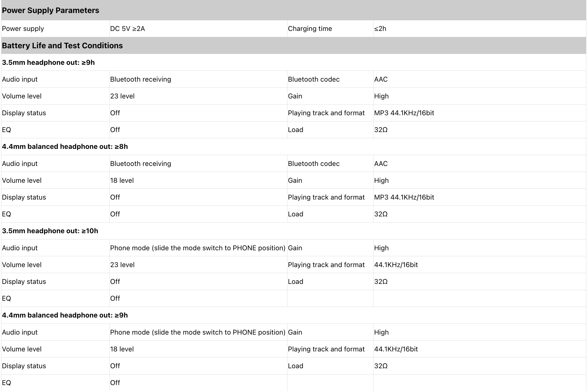Viewport: 588px width, 391px height.
Task: Click the 4.4mm balanced headphone out ≥8h row
Action: tap(293, 147)
